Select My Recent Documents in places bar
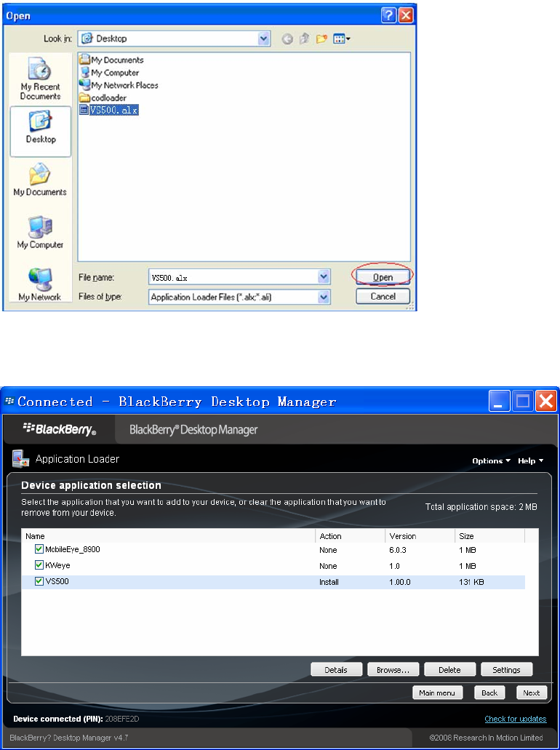Screen dimensions: 560x750 pyautogui.click(x=40, y=79)
